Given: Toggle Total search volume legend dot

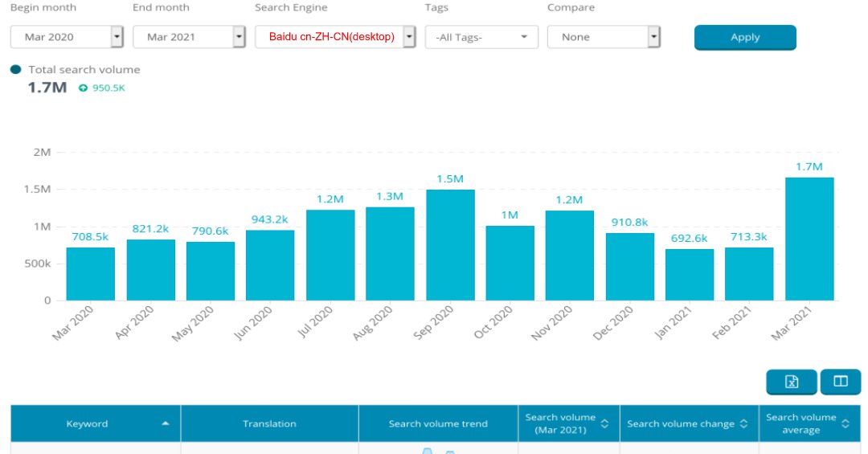Looking at the screenshot, I should [16, 70].
